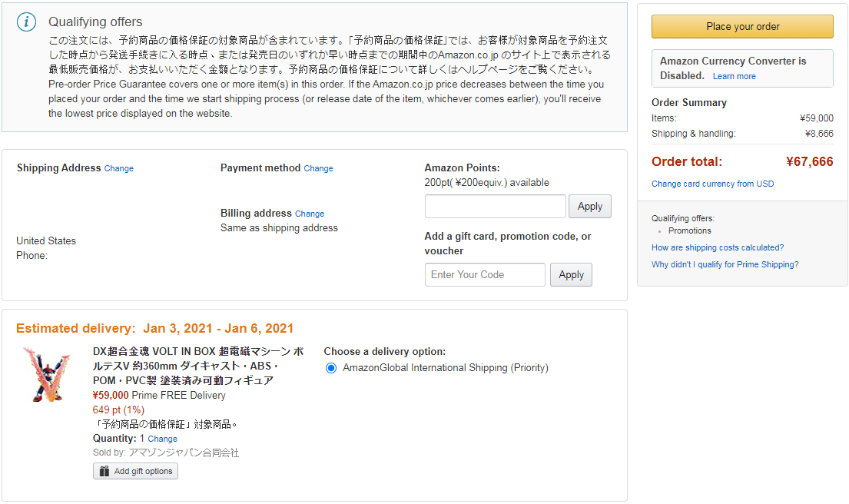
Task: Change the Billing address
Action: (310, 214)
